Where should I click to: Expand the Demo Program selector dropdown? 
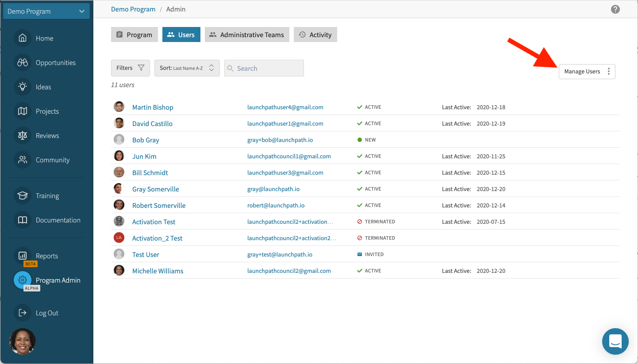pos(46,11)
